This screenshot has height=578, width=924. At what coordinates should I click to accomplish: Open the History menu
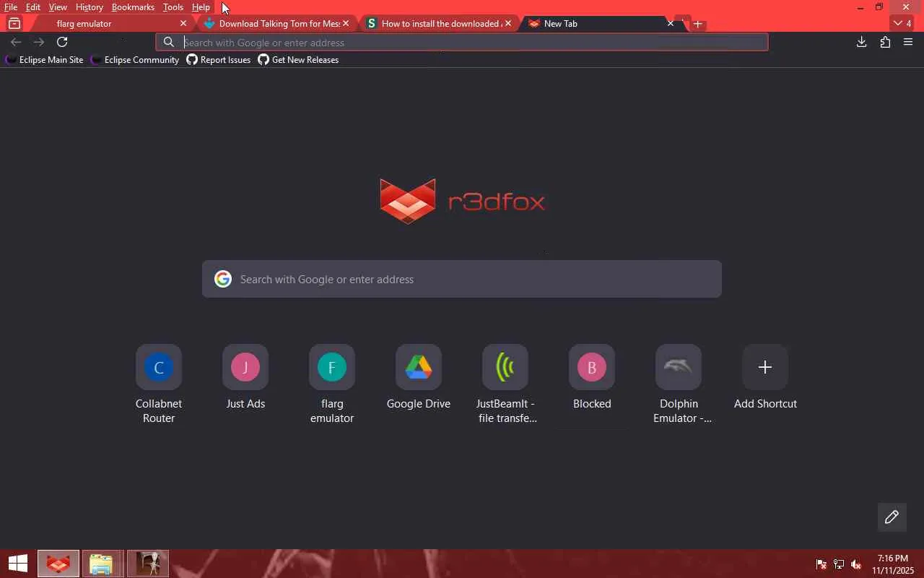(x=90, y=7)
